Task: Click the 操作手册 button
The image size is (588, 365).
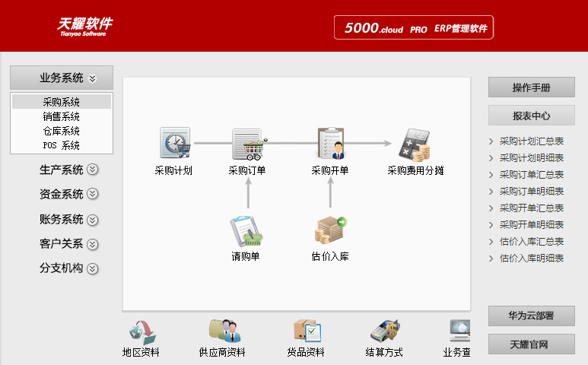Action: pos(531,87)
